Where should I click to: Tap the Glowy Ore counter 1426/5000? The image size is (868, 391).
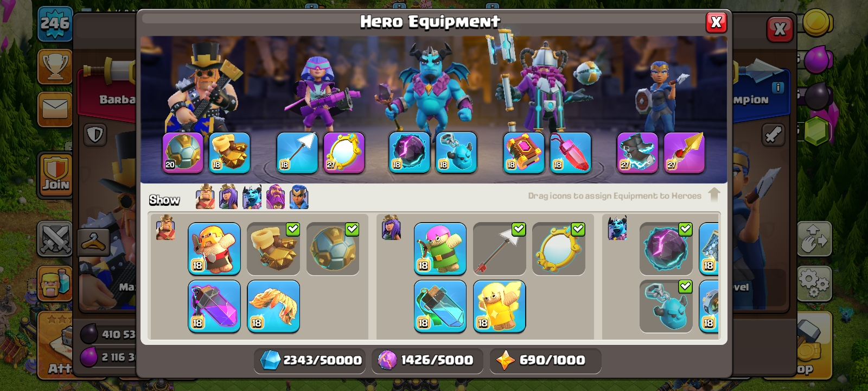427,360
